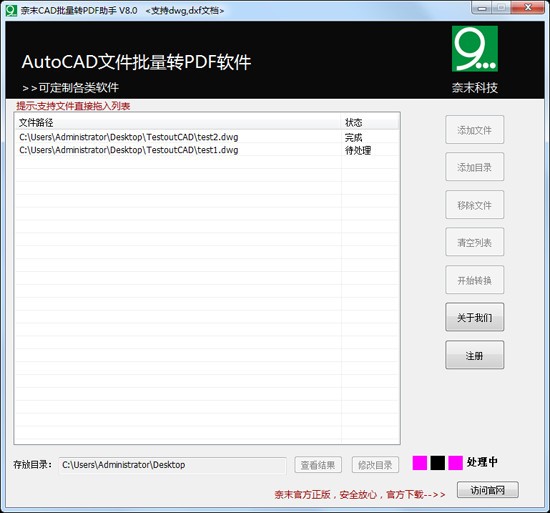Visit official site via 访问官网 button
The image size is (550, 513).
[488, 490]
